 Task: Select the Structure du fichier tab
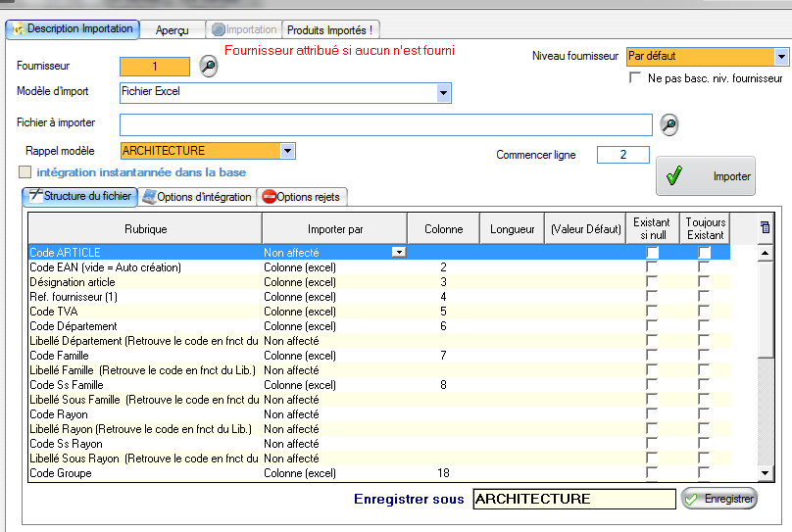click(x=78, y=197)
